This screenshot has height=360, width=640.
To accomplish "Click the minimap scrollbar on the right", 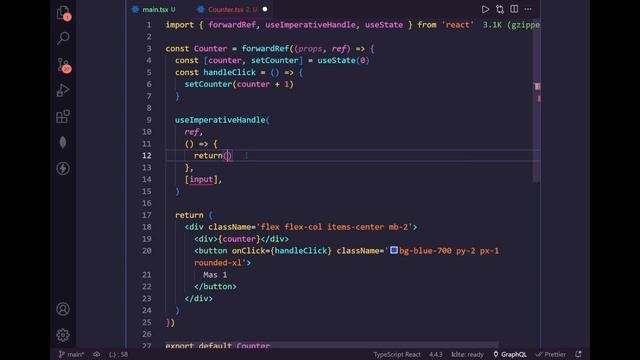I will click(x=537, y=100).
